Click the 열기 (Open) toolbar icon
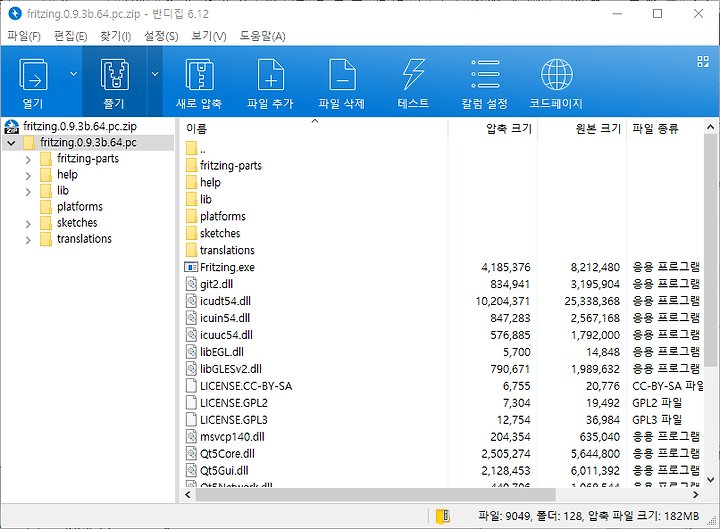720x529 pixels. (x=33, y=75)
